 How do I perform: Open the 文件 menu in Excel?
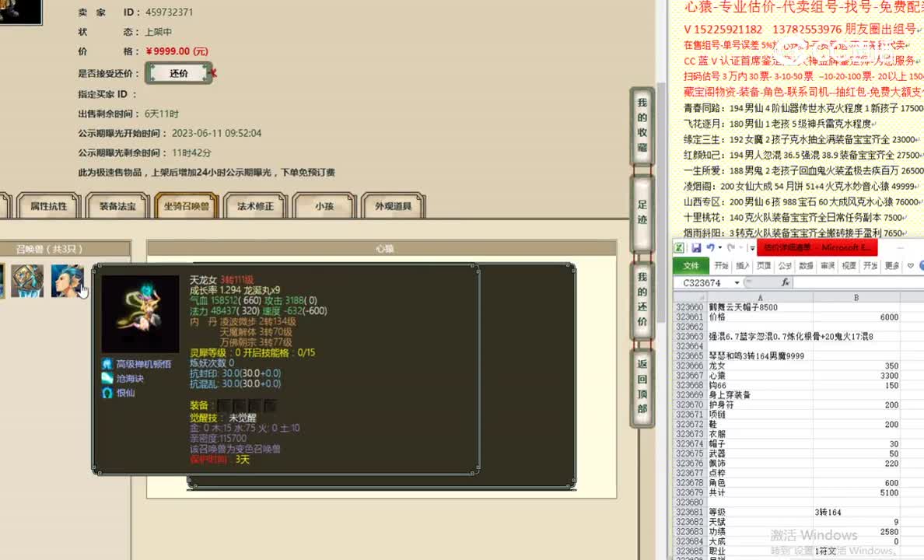click(692, 264)
